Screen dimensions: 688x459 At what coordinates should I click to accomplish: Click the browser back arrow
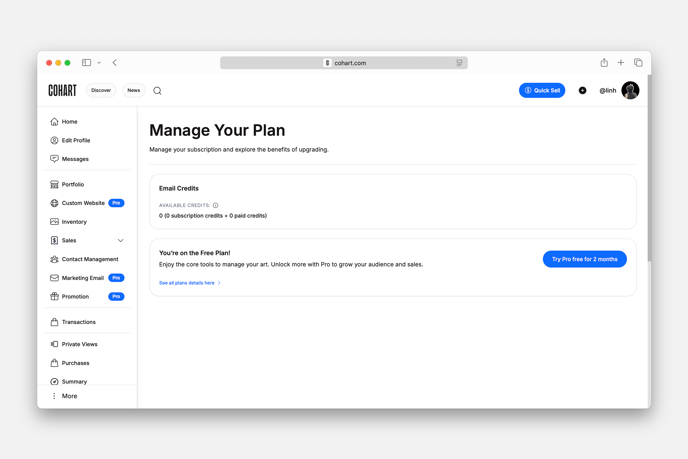point(115,63)
